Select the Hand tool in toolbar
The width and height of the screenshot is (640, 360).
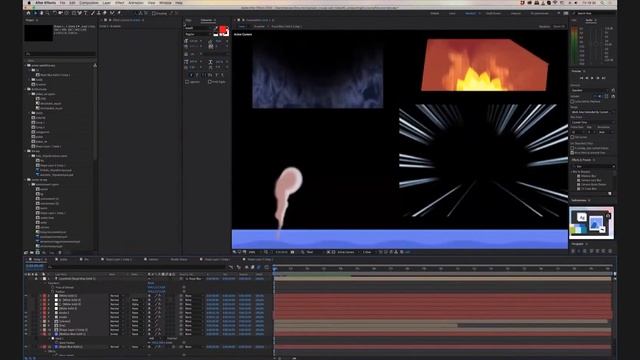41,13
